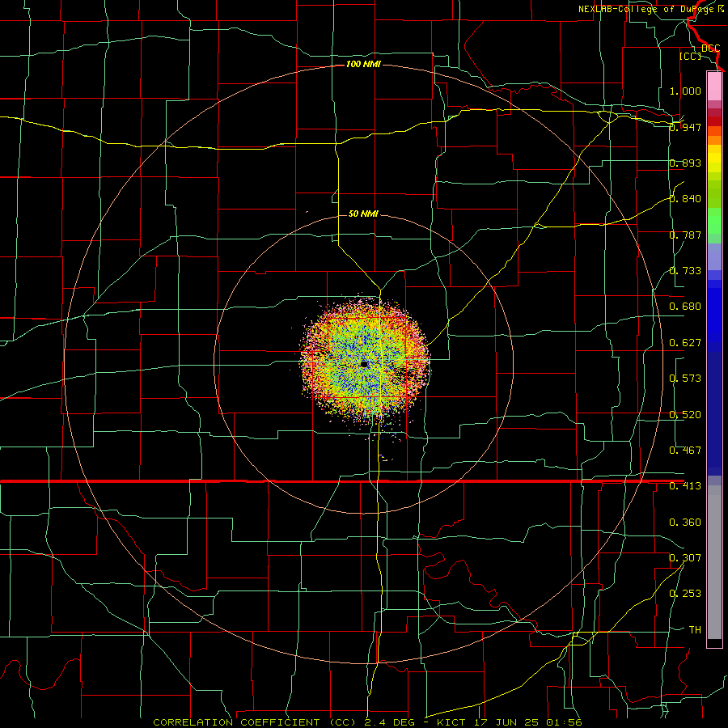Viewport: 728px width, 728px height.
Task: Click the black radar site dot at echo center
Action: point(364,365)
